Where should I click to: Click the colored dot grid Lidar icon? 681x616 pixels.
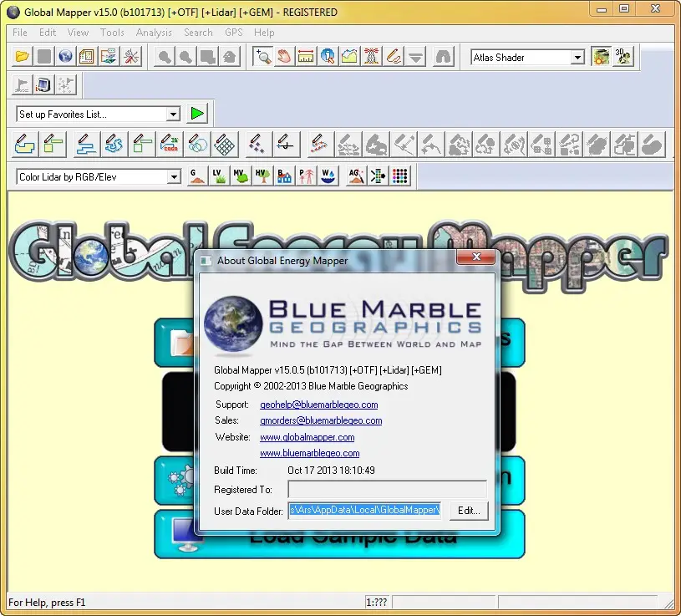click(399, 176)
